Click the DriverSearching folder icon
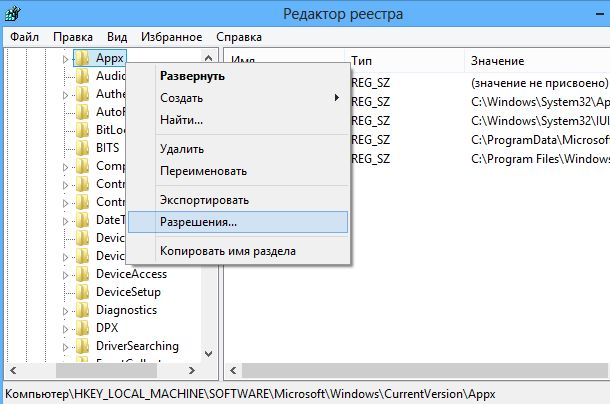610x404 pixels. (82, 346)
